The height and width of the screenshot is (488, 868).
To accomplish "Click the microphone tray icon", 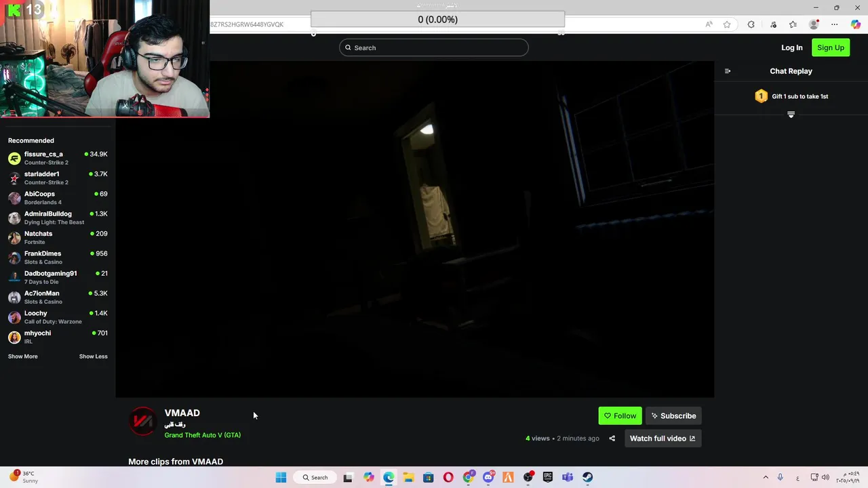I will (781, 477).
